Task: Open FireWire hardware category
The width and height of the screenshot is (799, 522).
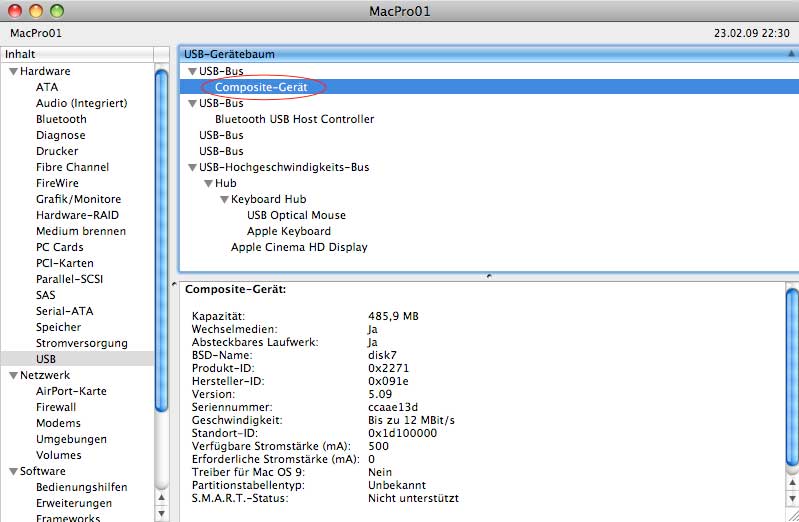Action: pyautogui.click(x=58, y=183)
